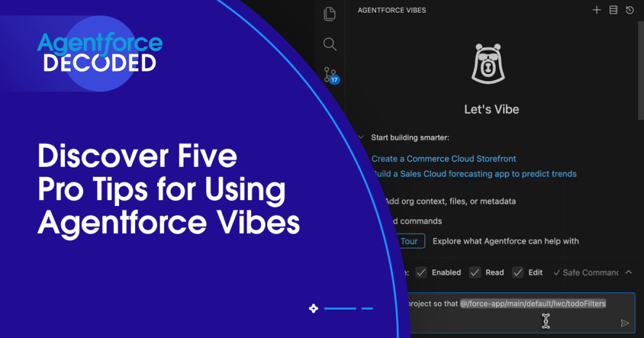Open the Search magnifier in activity bar

(330, 44)
